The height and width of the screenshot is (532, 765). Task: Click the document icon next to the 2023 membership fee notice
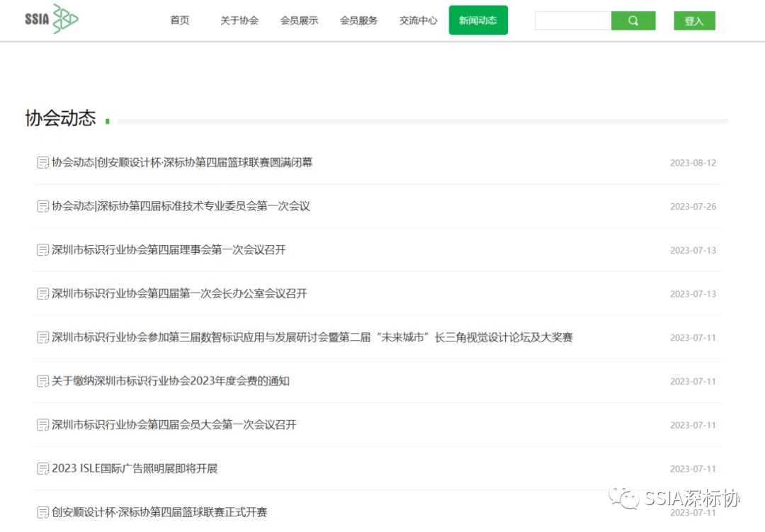(x=42, y=381)
